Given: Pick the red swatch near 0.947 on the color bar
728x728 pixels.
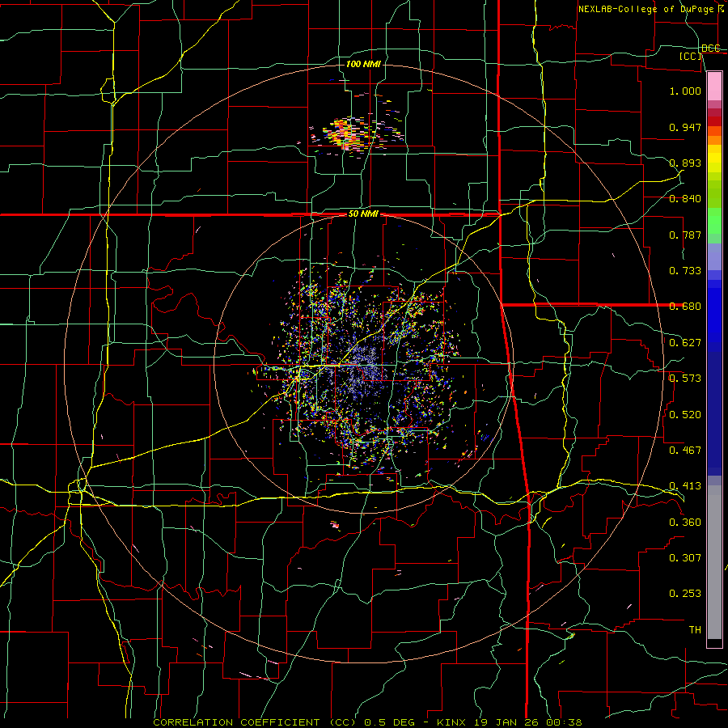Looking at the screenshot, I should (714, 121).
